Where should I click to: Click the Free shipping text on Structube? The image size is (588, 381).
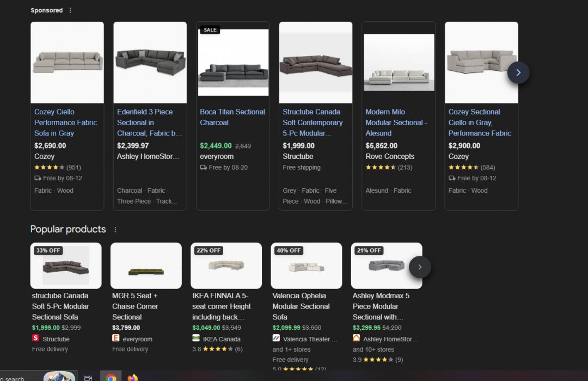[302, 167]
